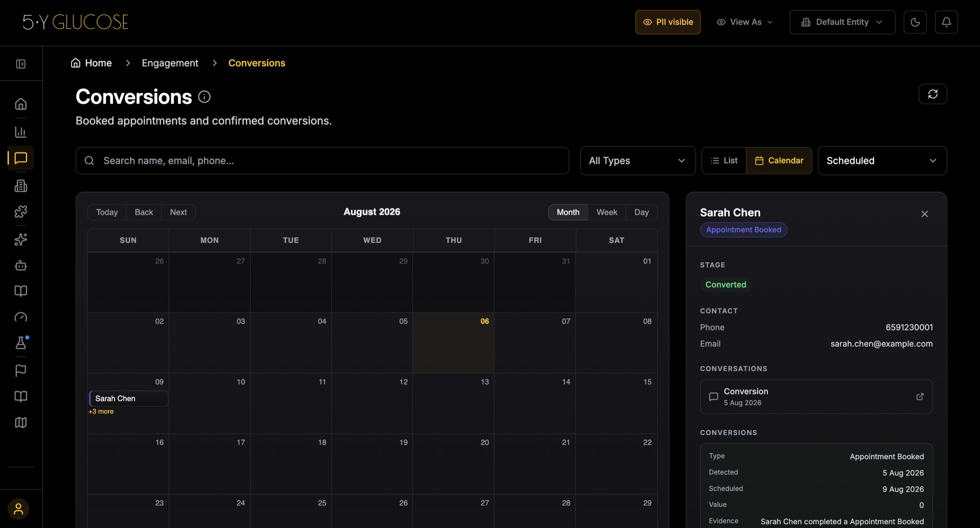Click the Conversions info icon
Screen dimensions: 980x528
[x=204, y=97]
